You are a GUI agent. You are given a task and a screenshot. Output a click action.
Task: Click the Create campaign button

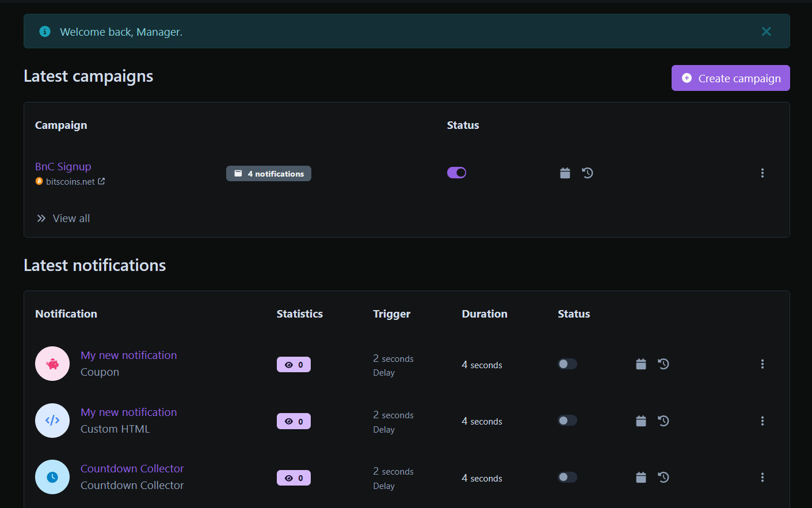click(730, 78)
